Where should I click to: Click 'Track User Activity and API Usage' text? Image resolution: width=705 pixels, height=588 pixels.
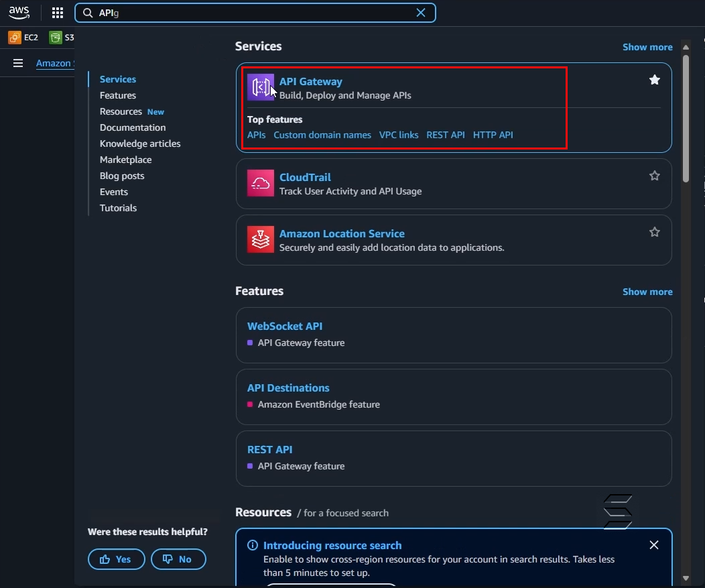point(350,191)
